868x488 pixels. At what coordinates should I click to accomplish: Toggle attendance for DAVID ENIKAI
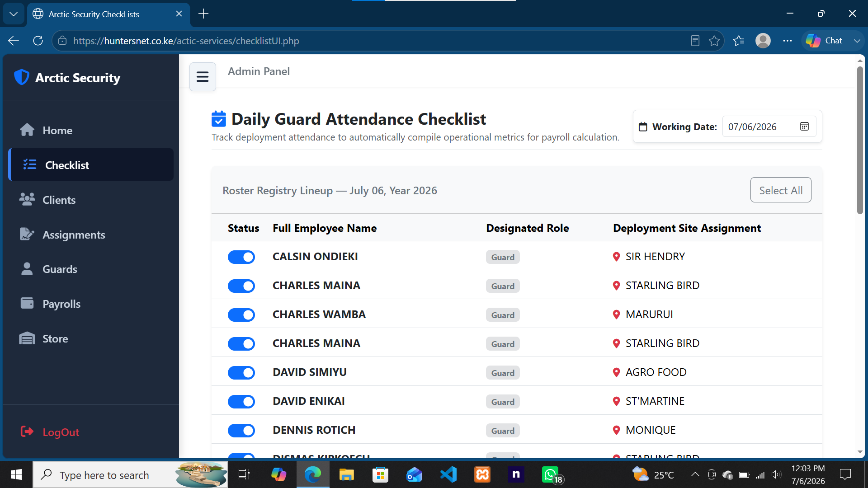coord(241,402)
